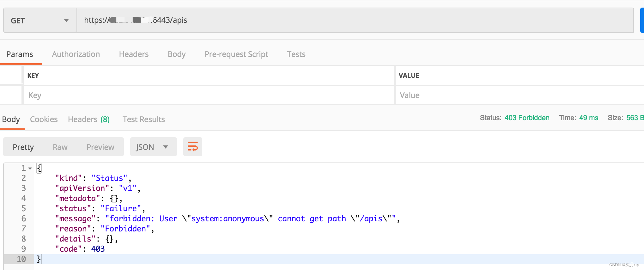Image resolution: width=644 pixels, height=270 pixels.
Task: Click the "details": {} line
Action: click(86, 239)
